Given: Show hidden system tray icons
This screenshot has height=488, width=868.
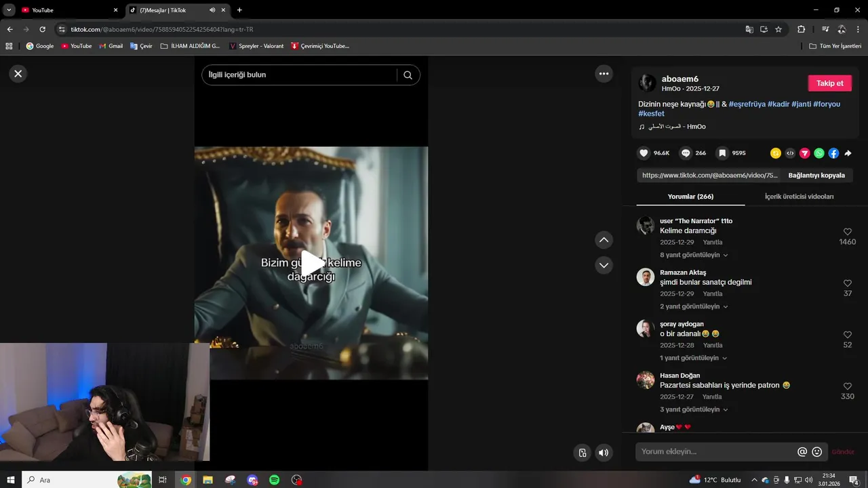Looking at the screenshot, I should (x=754, y=480).
